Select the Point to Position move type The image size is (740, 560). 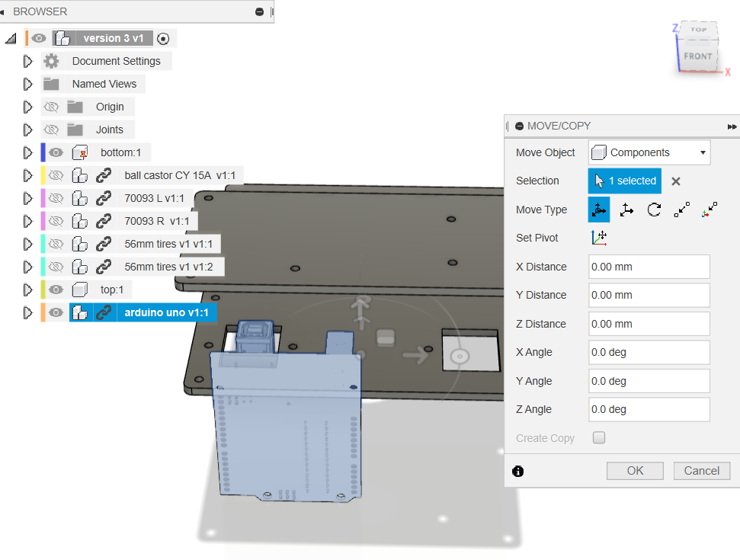pos(709,210)
